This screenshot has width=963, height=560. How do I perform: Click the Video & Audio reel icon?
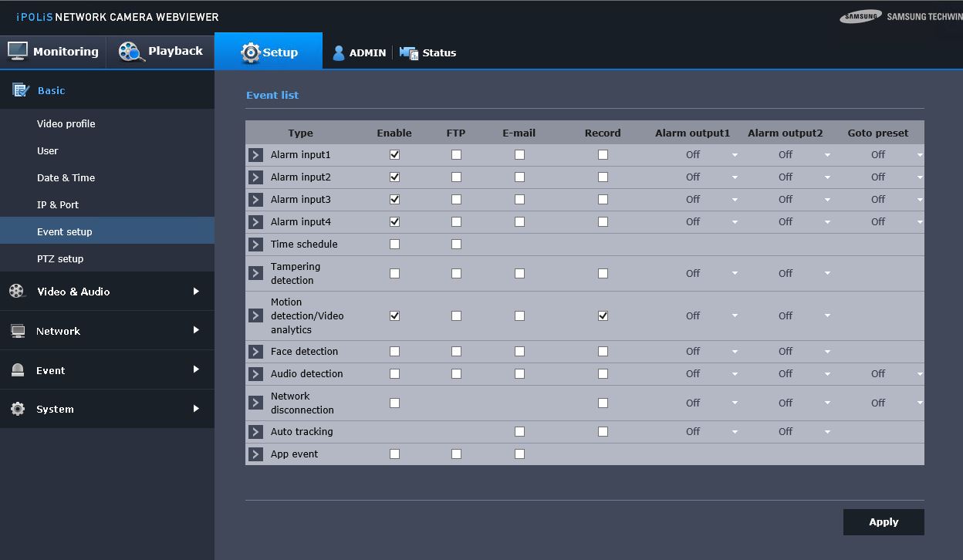pyautogui.click(x=17, y=292)
